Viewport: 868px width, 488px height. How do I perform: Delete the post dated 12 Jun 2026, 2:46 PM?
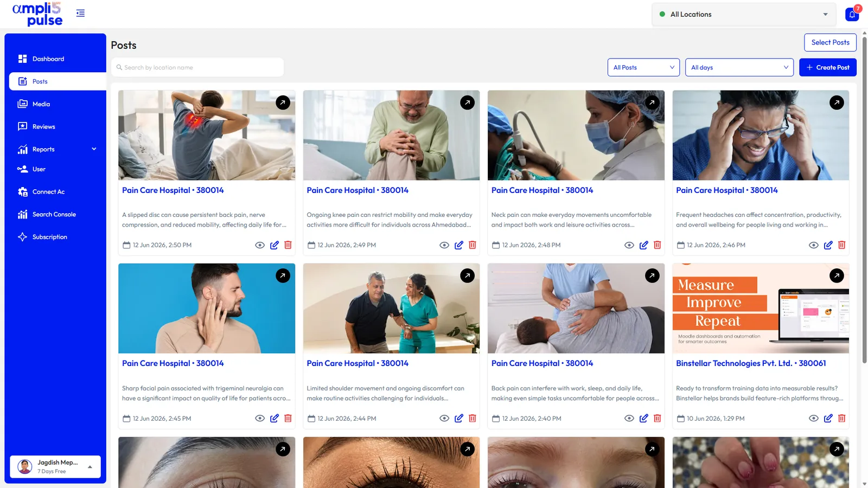click(x=842, y=245)
